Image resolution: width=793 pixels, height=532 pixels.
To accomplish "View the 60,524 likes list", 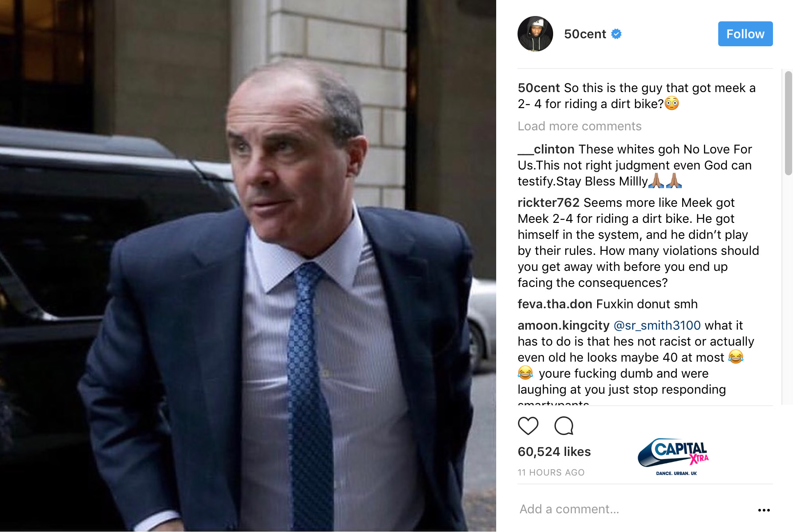I will click(x=554, y=452).
